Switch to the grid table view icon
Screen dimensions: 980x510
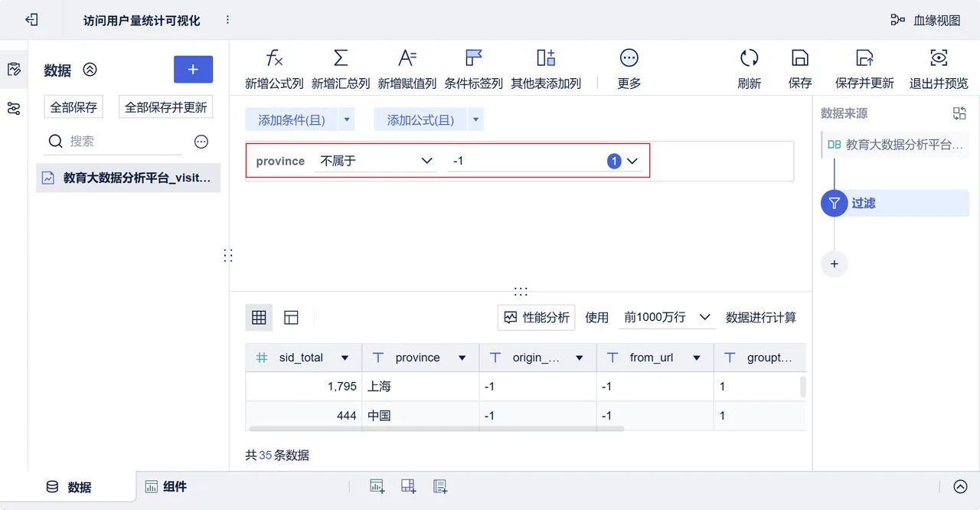coord(259,317)
